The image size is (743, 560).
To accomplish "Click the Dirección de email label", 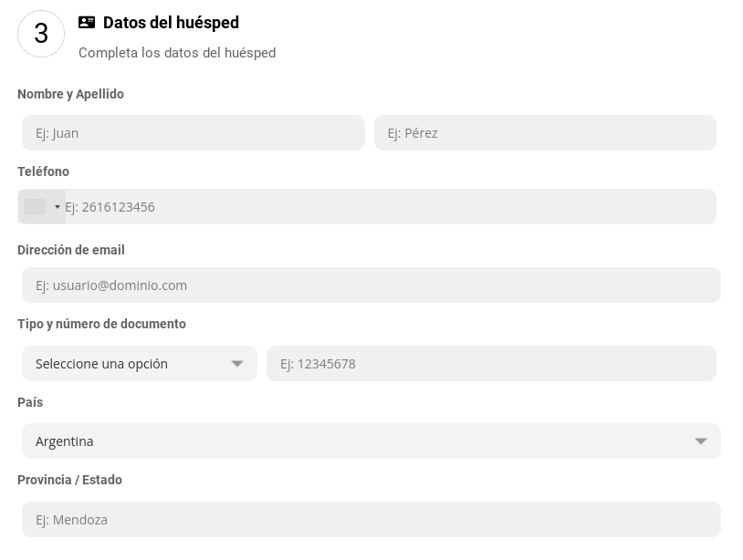I will pyautogui.click(x=71, y=250).
